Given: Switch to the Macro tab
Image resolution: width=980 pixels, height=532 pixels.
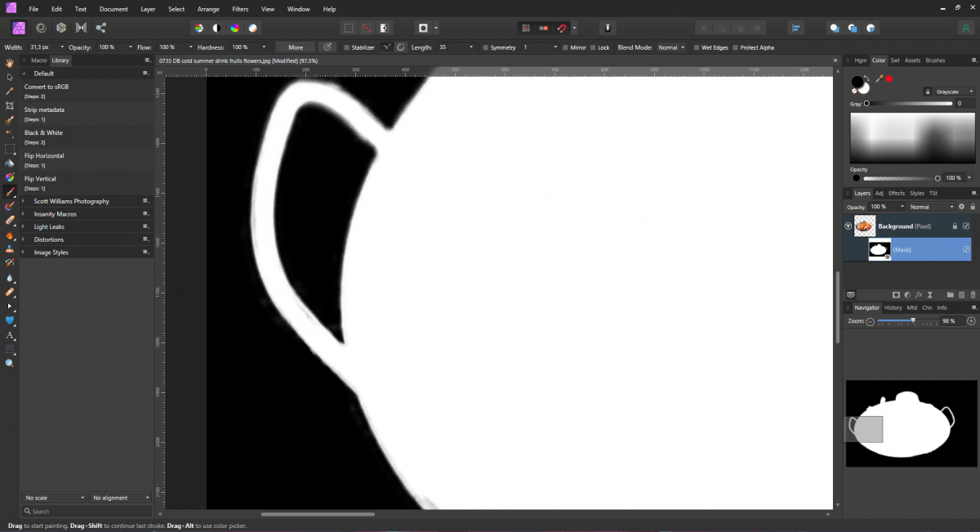Looking at the screenshot, I should click(38, 60).
